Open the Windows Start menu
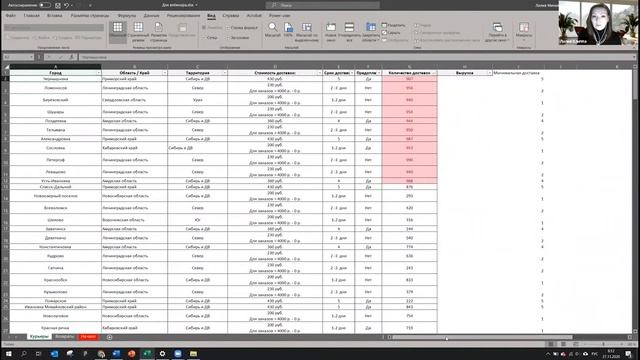The width and height of the screenshot is (640, 360). [8, 353]
